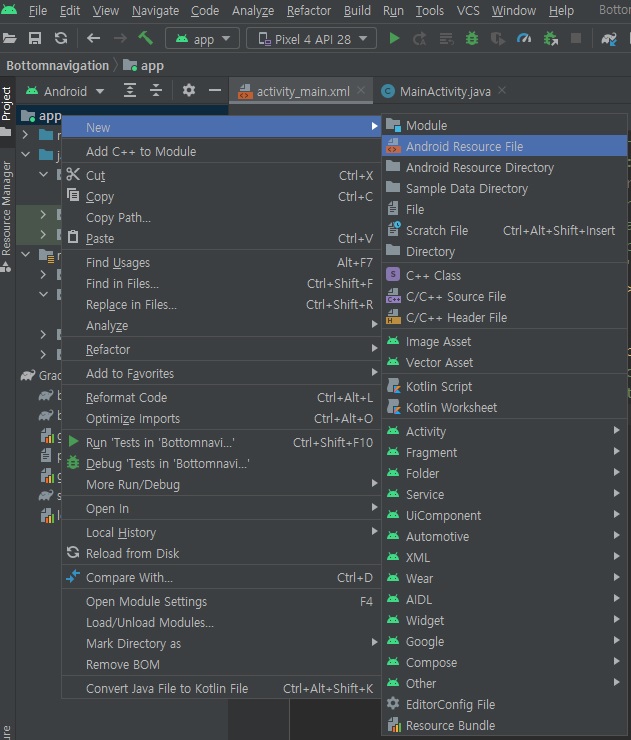Attach debugger to Android process icon

click(x=550, y=38)
